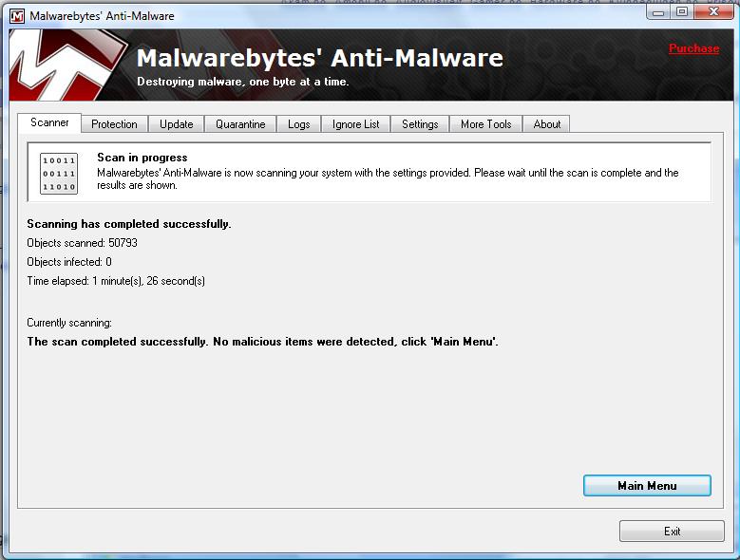The image size is (740, 560).
Task: Open the Logs tab
Action: pyautogui.click(x=298, y=124)
